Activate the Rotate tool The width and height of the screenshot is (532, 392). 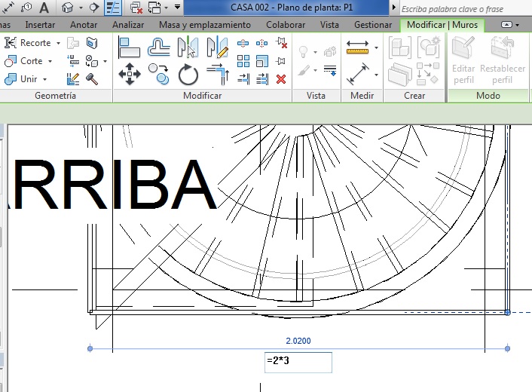coord(188,75)
